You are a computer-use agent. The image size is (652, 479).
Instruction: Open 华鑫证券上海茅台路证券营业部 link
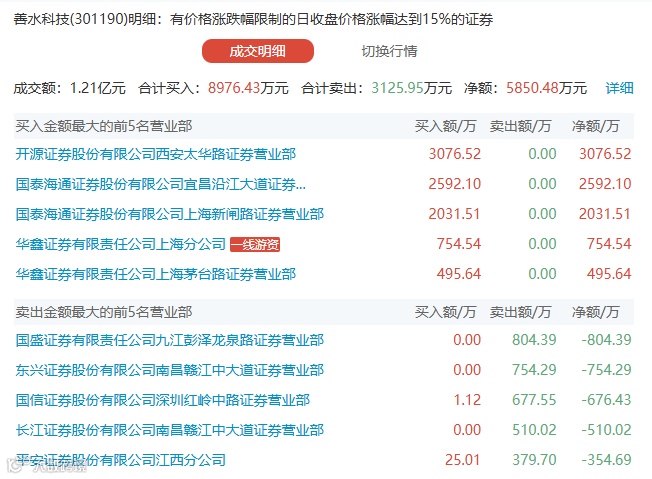pyautogui.click(x=156, y=274)
